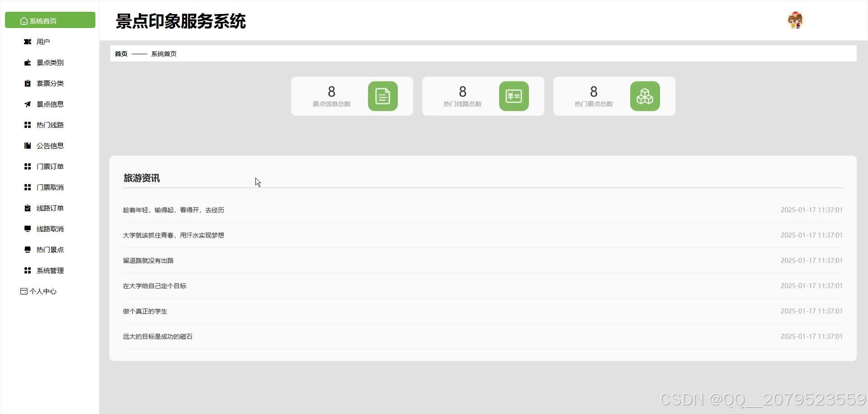Click the 热门景点总数 label
This screenshot has height=414, width=868.
[x=594, y=104]
